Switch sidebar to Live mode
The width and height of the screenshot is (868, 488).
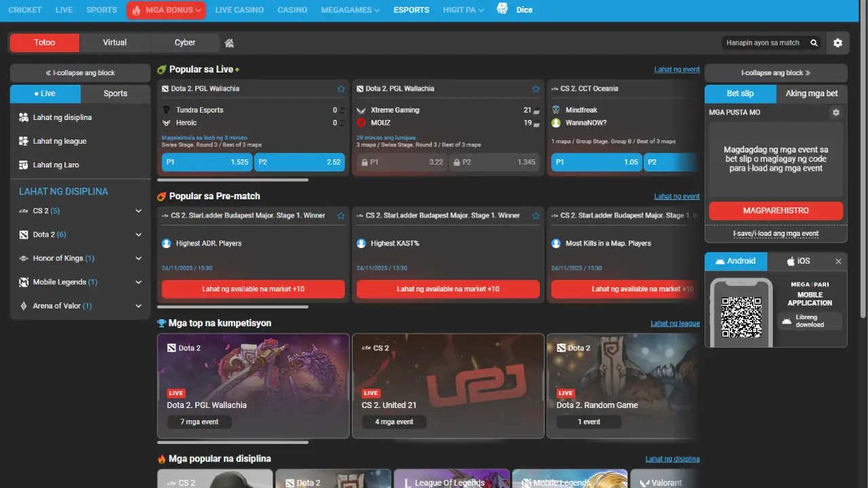pyautogui.click(x=45, y=94)
